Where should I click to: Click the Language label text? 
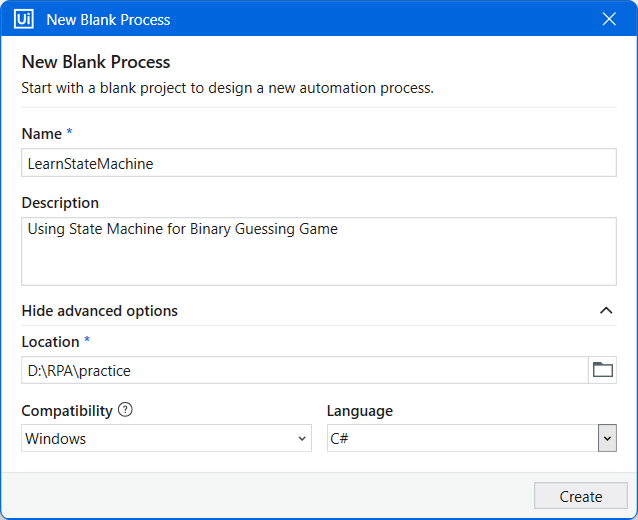click(360, 411)
